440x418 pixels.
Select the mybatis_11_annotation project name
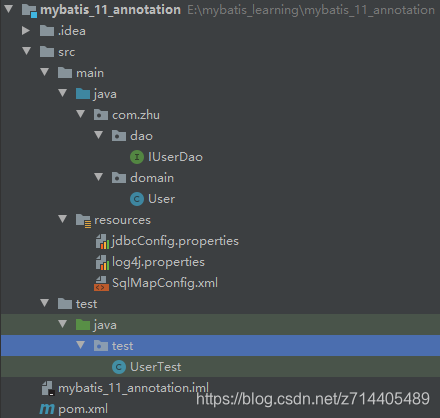[x=110, y=10]
